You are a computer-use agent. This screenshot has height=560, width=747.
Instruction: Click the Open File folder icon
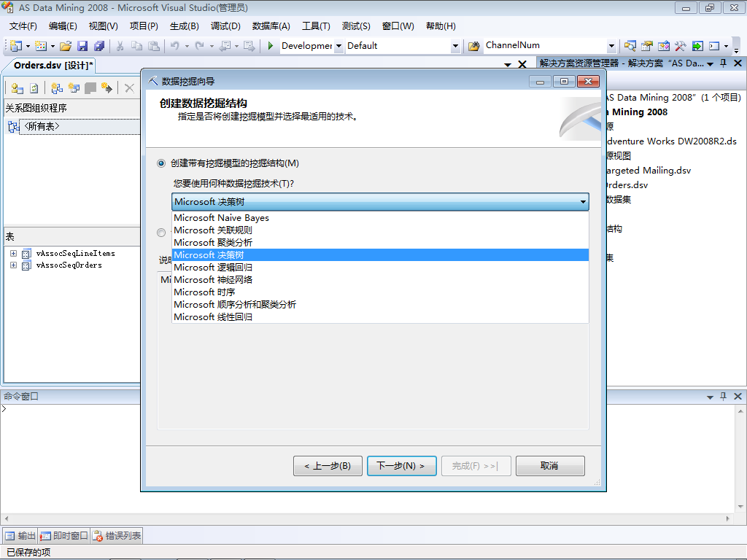click(66, 46)
